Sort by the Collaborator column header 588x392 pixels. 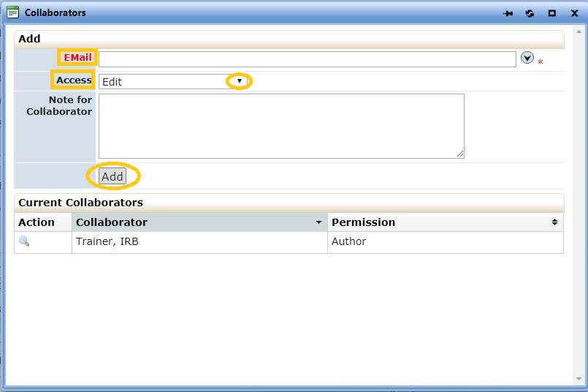(x=199, y=222)
